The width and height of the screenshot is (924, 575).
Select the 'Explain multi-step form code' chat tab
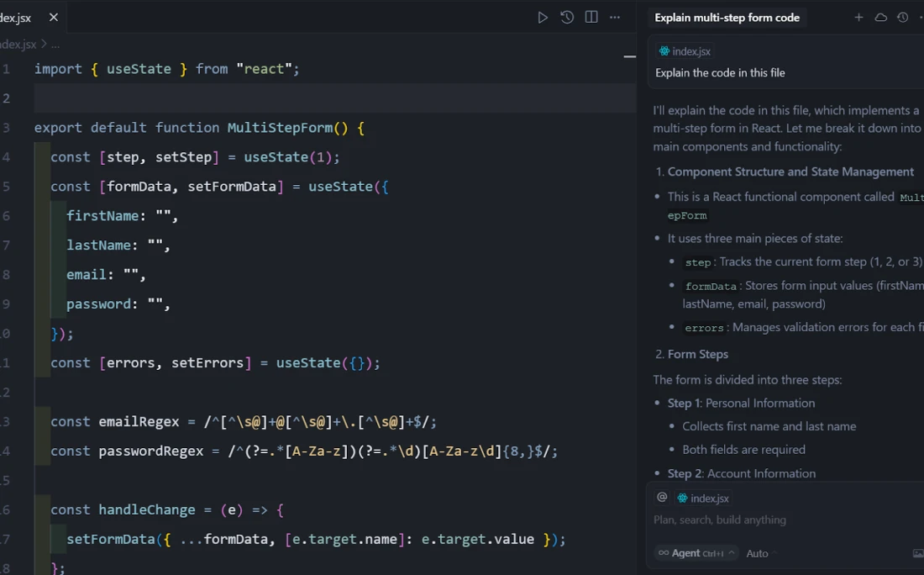(727, 18)
